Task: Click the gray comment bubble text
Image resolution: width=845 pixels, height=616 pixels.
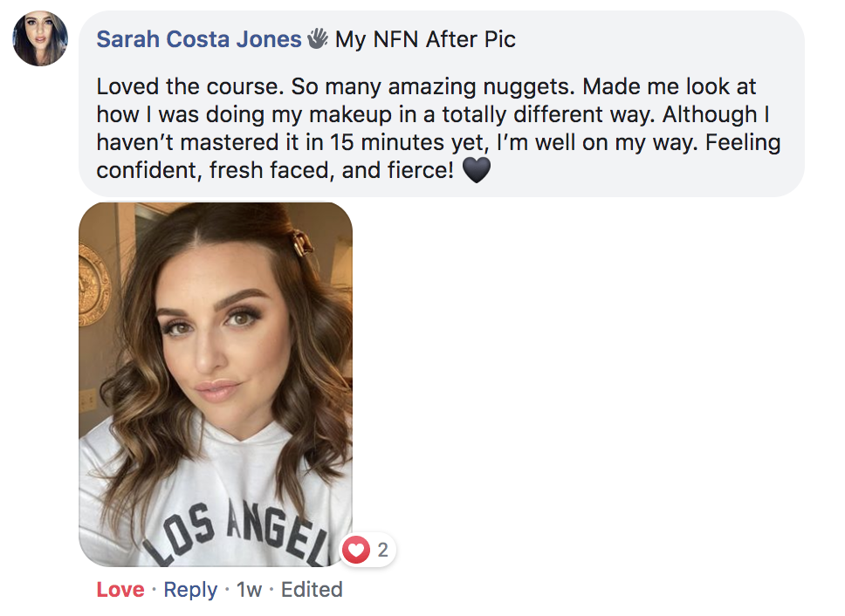Action: 436,114
